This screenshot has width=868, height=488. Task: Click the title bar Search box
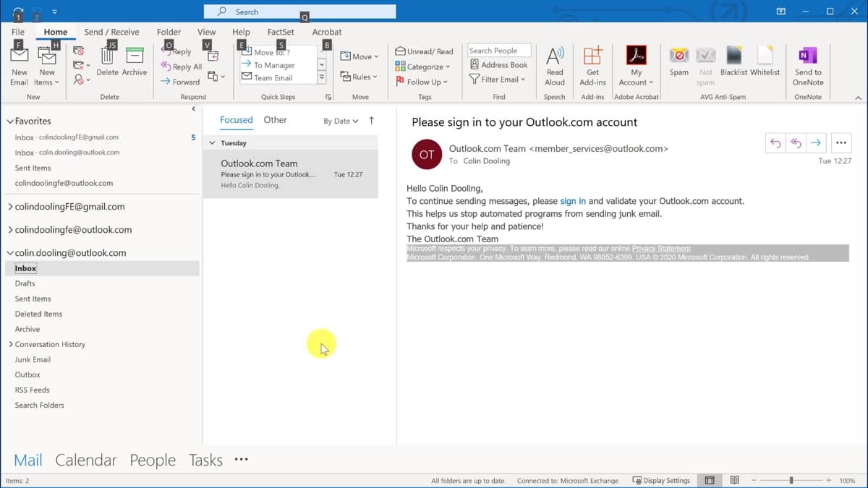(x=299, y=12)
